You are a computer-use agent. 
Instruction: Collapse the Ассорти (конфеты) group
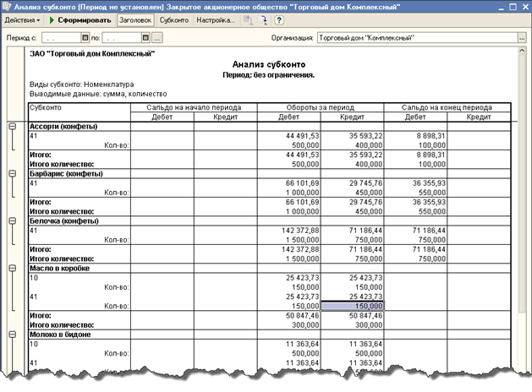[x=13, y=127]
